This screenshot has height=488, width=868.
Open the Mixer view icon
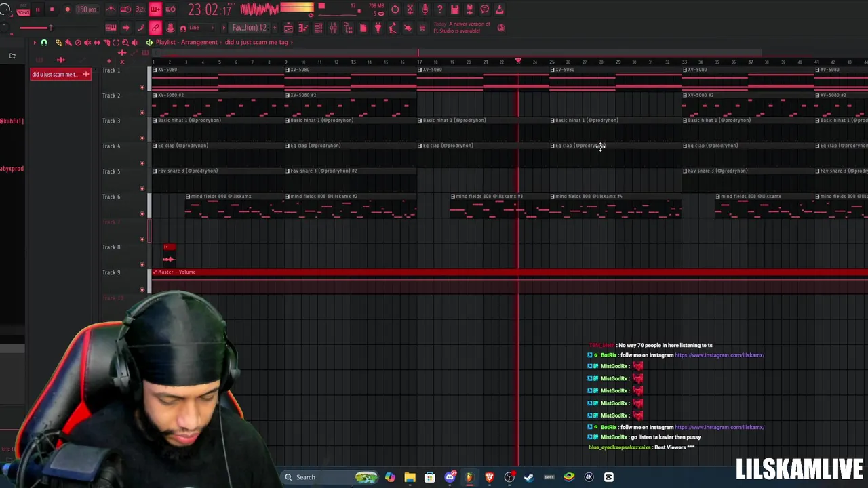coord(333,28)
